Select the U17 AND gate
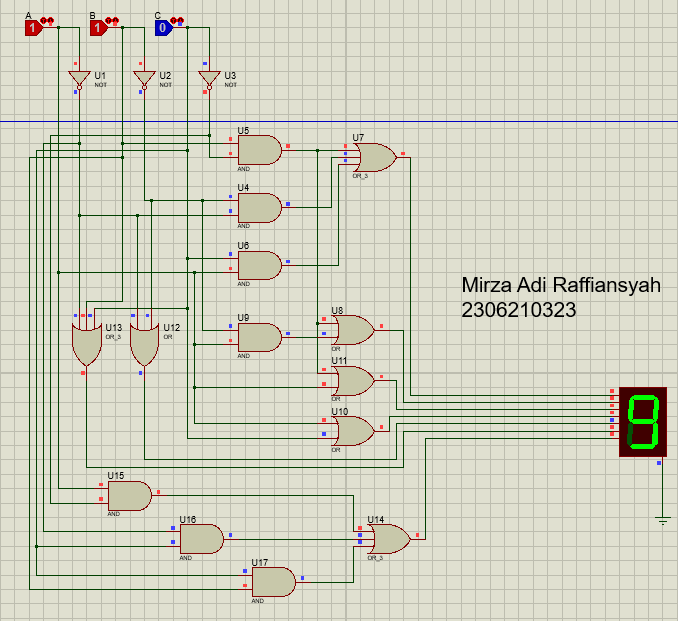The image size is (678, 621). tap(273, 582)
